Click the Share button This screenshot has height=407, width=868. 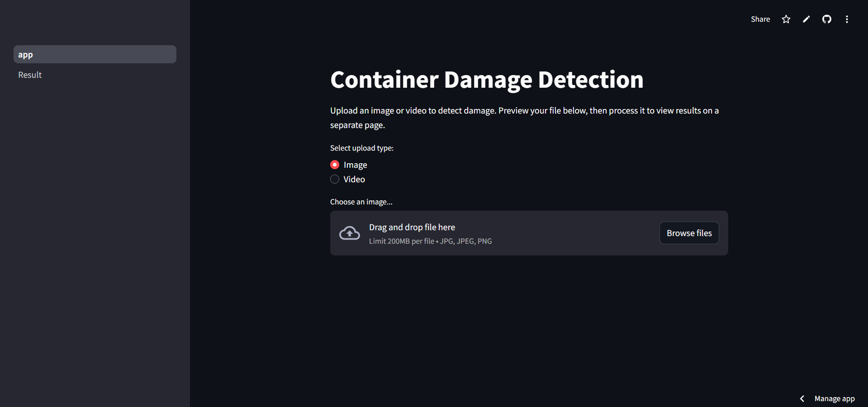tap(760, 19)
